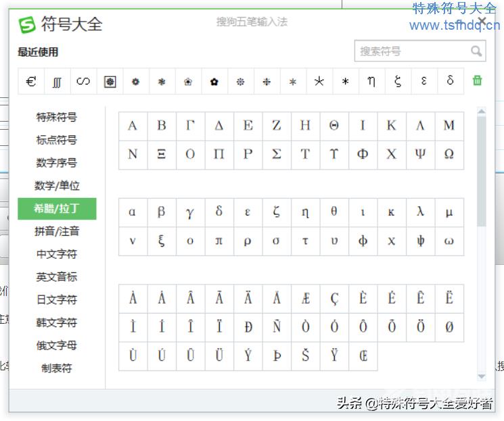
Task: Open the 俄文字母 category
Action: (57, 345)
